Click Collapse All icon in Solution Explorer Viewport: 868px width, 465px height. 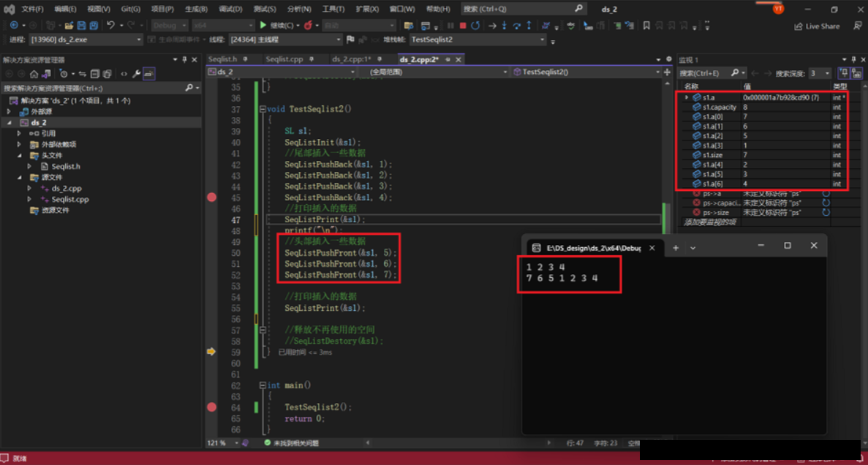94,74
